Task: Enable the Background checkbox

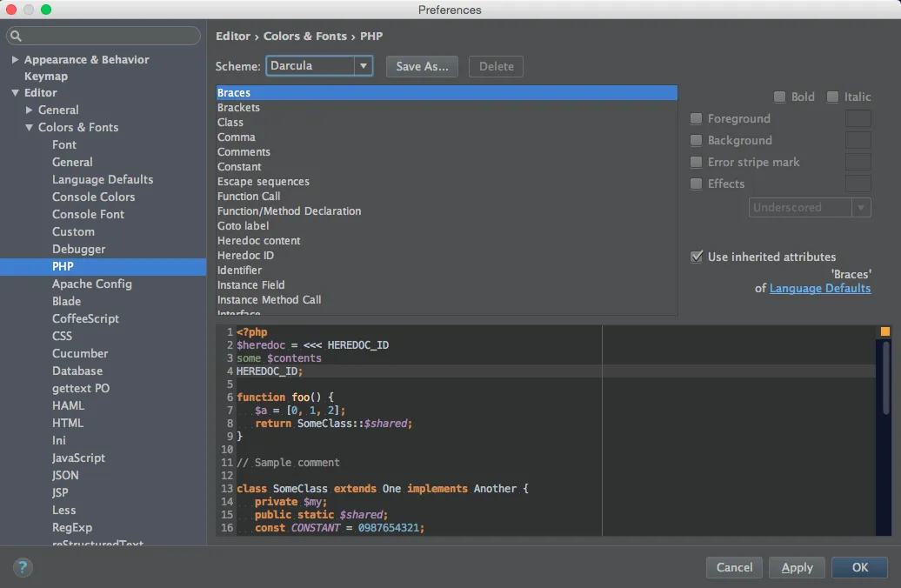Action: 696,140
